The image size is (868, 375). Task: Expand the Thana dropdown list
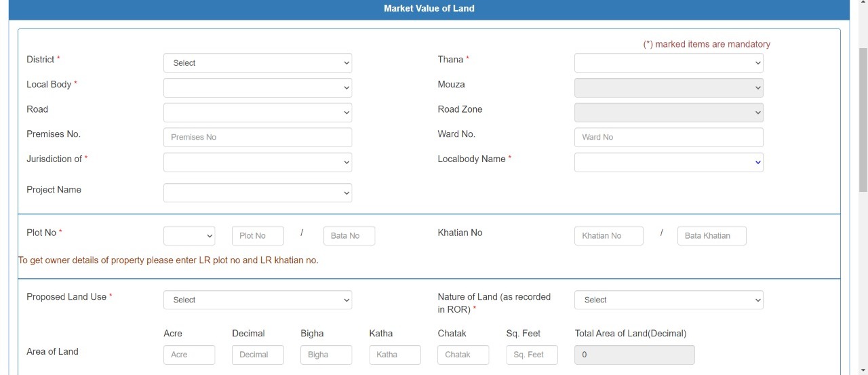[x=668, y=63]
